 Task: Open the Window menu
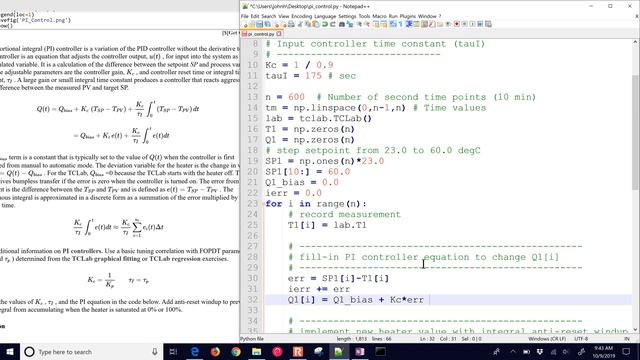(427, 16)
